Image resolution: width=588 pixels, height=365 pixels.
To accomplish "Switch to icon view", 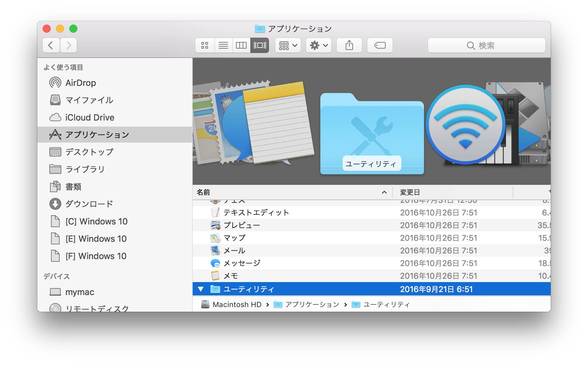I will click(205, 45).
